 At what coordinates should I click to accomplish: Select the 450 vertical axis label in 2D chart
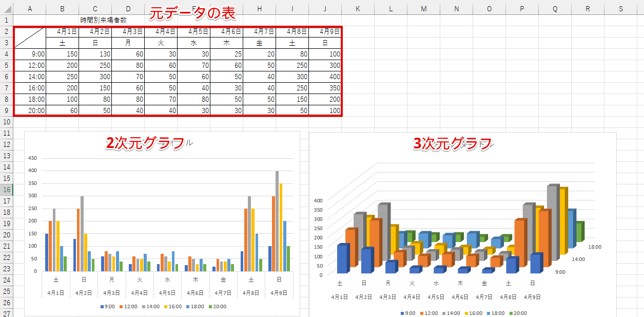coord(33,158)
